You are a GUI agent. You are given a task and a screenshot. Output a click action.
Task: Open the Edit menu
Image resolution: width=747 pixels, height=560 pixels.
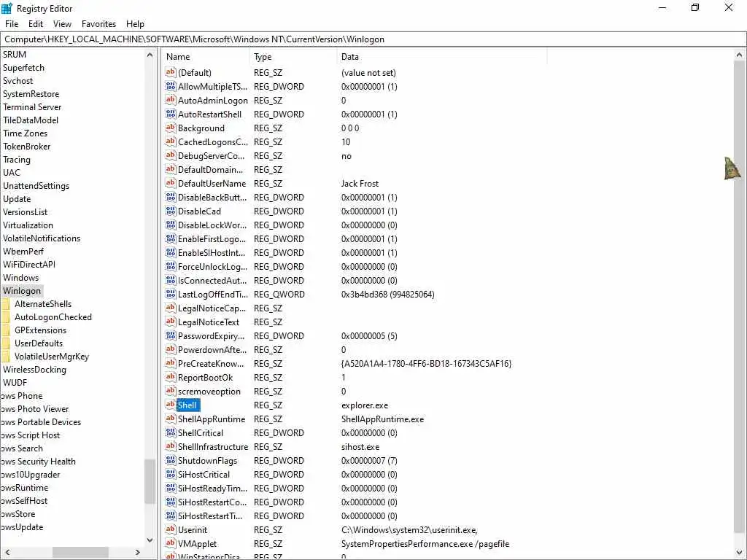pyautogui.click(x=36, y=24)
